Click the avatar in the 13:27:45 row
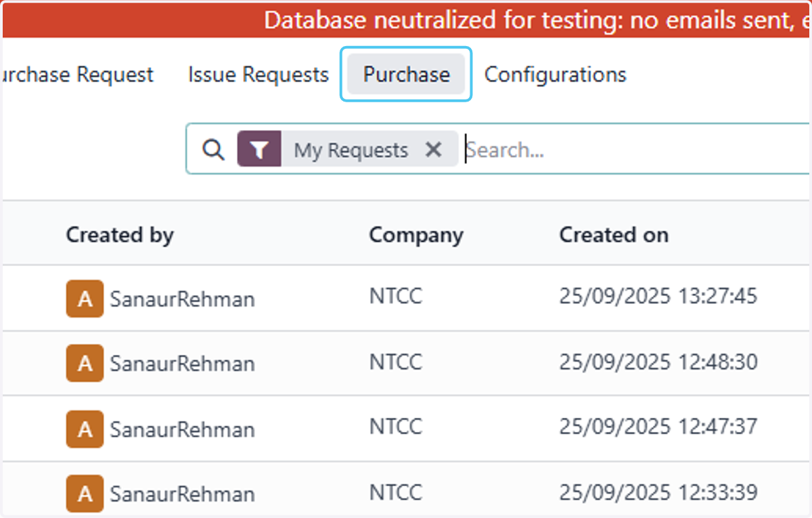Screen dimensions: 812x518 [85, 299]
